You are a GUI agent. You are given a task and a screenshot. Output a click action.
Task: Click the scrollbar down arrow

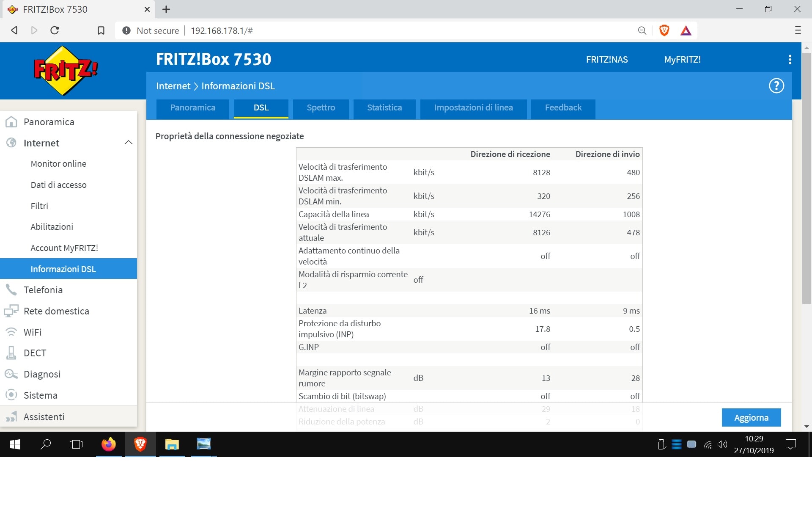tap(807, 427)
